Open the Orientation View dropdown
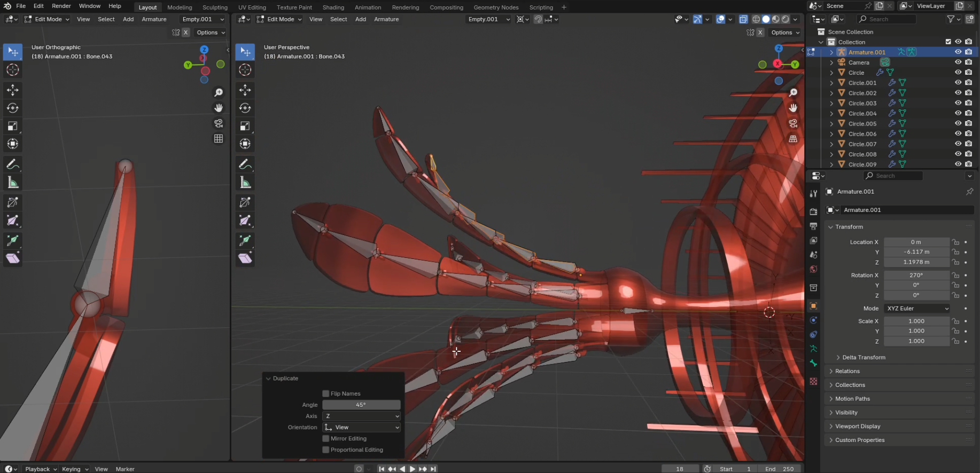This screenshot has height=473, width=980. click(x=362, y=427)
